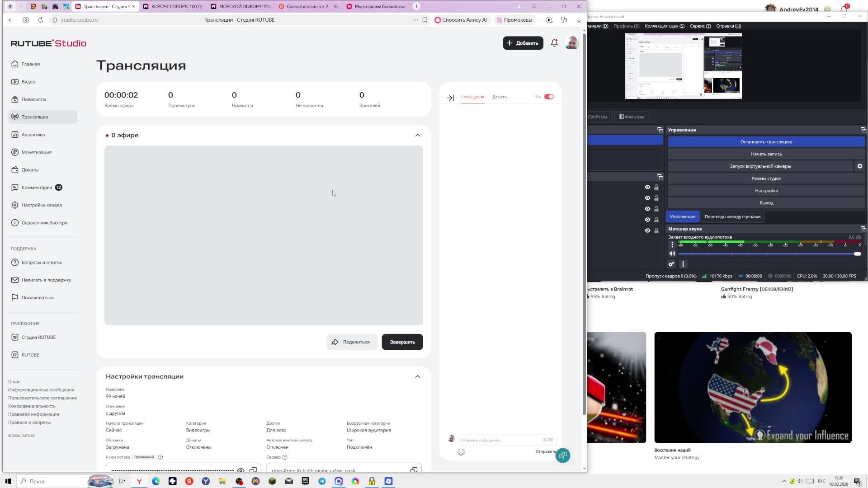Toggle visibility of the first OBS source
The image size is (868, 488).
pos(647,187)
